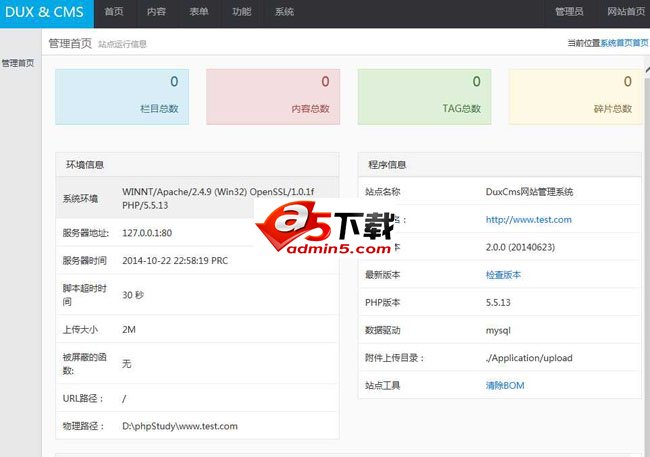Select disabled functions value 无
Screen dimensions: 650x457
pos(126,364)
